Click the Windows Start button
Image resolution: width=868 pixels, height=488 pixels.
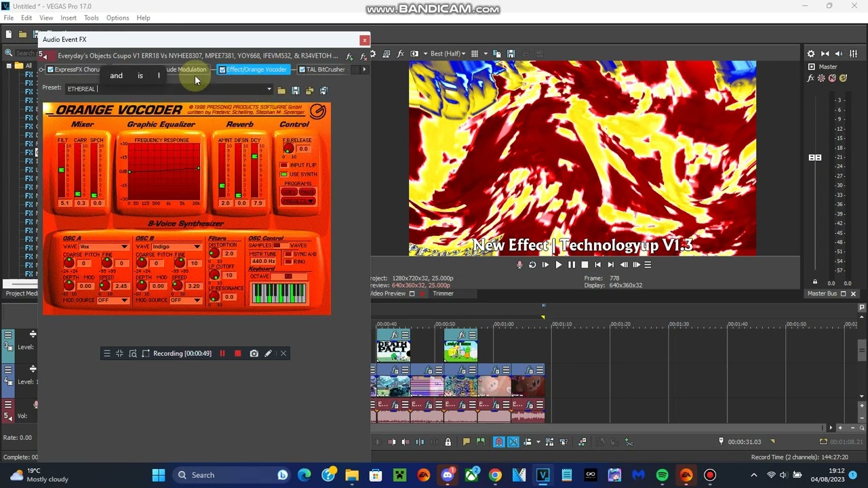coord(159,475)
